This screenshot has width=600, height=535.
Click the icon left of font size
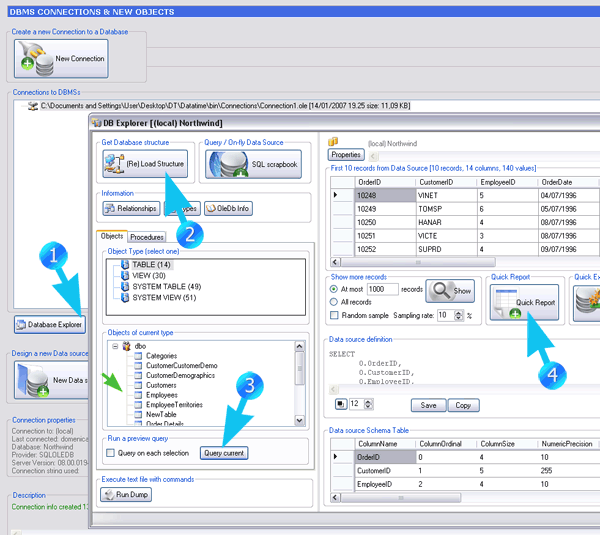coord(341,404)
